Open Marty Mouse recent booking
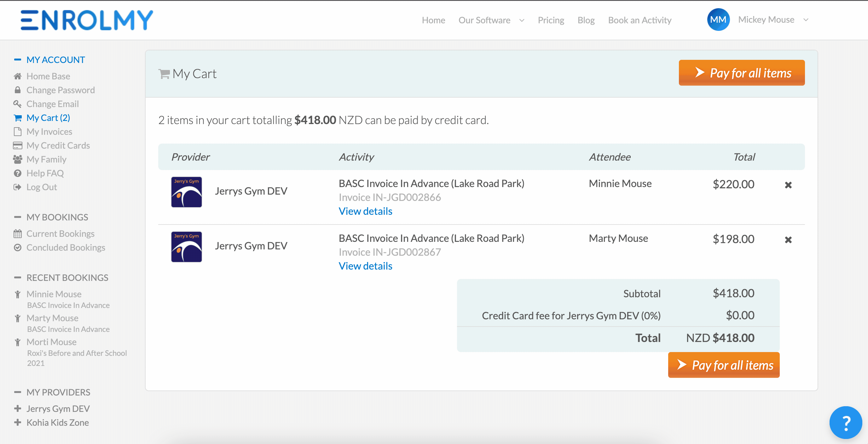This screenshot has width=868, height=444. [x=52, y=318]
